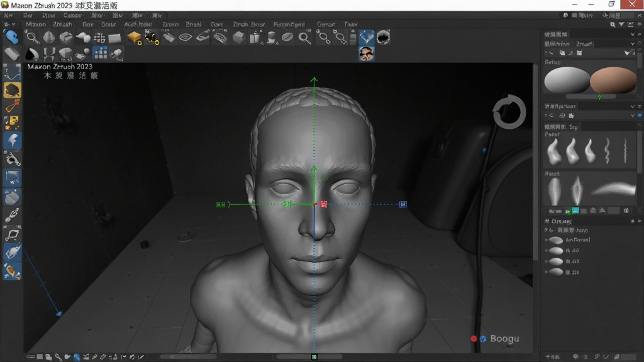Pick the orange pencil tool at sidebar bottom
The image size is (644, 362).
[x=12, y=271]
